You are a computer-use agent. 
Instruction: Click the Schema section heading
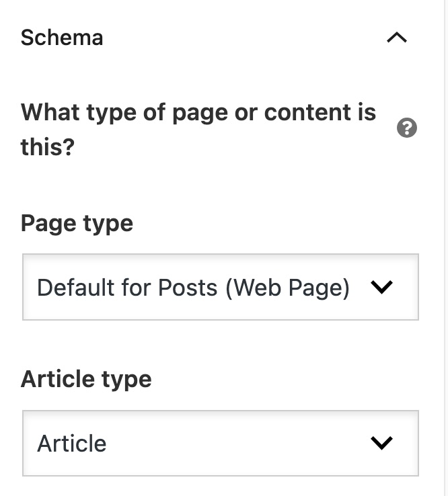coord(62,38)
